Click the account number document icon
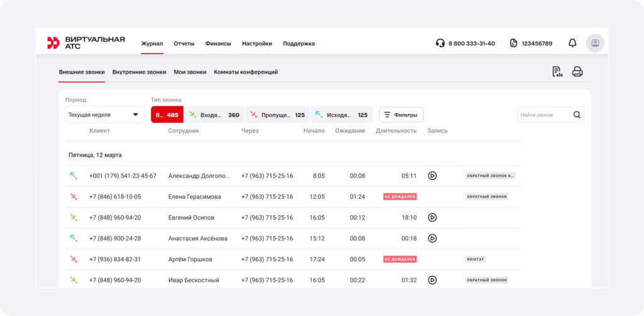Viewport: 644px width, 316px height. [513, 43]
